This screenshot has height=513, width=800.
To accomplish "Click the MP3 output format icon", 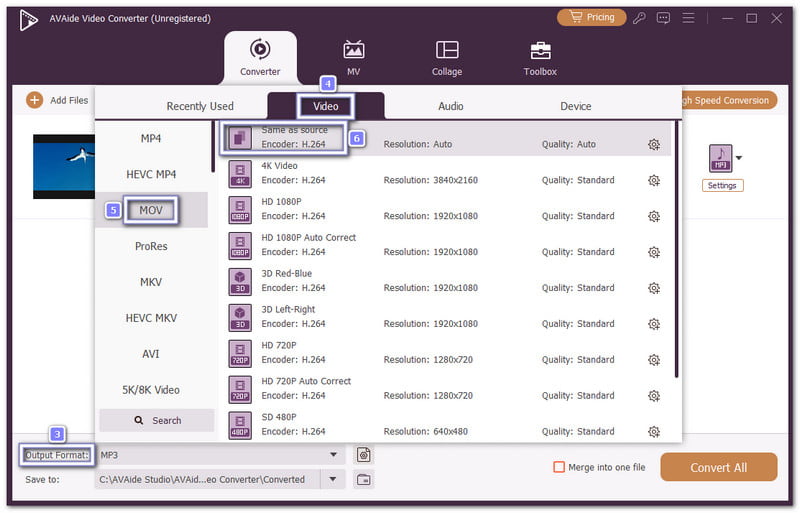I will (720, 158).
